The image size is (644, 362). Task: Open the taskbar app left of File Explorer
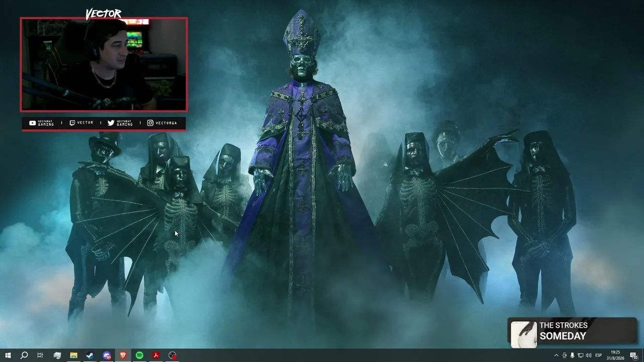57,355
